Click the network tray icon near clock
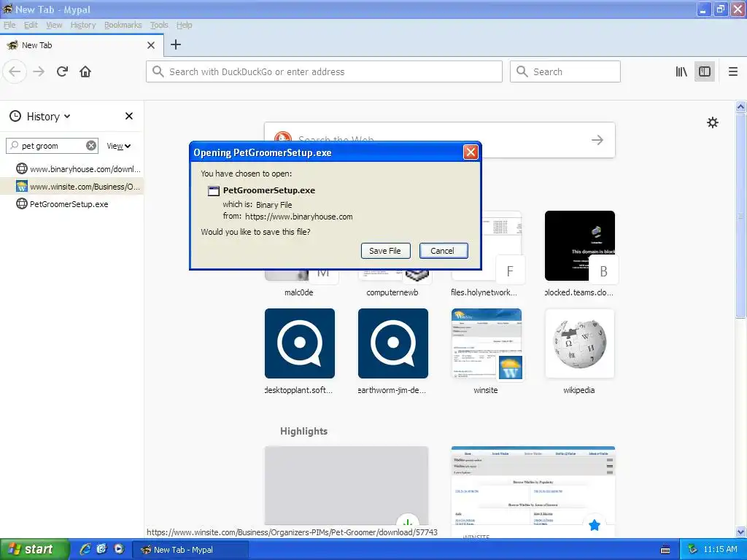Screen dimensions: 747x560 tap(692, 550)
